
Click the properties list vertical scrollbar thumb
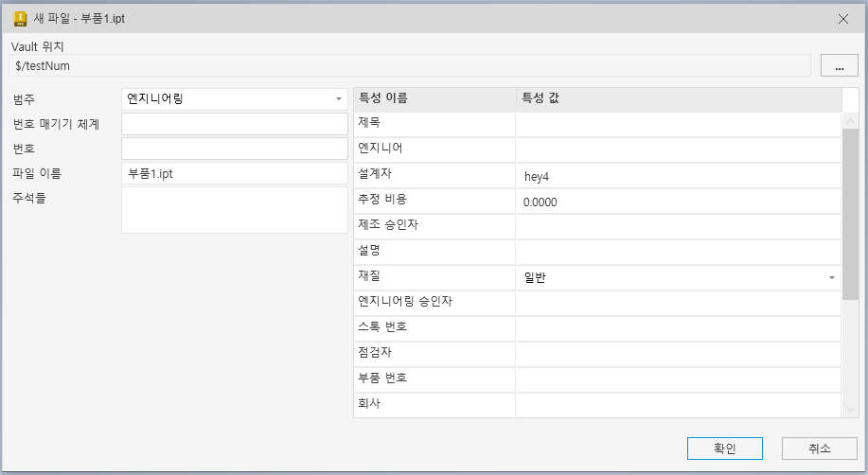point(850,213)
